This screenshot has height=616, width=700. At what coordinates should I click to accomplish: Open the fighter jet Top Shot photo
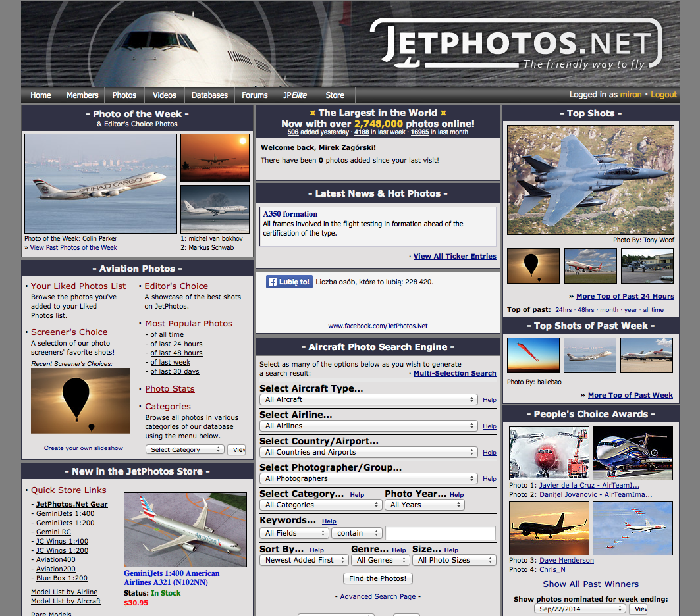click(591, 180)
